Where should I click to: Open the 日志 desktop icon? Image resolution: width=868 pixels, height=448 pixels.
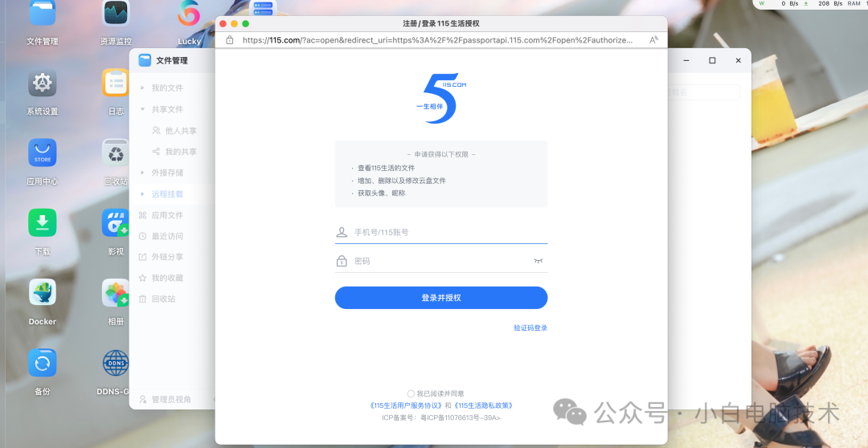(116, 83)
